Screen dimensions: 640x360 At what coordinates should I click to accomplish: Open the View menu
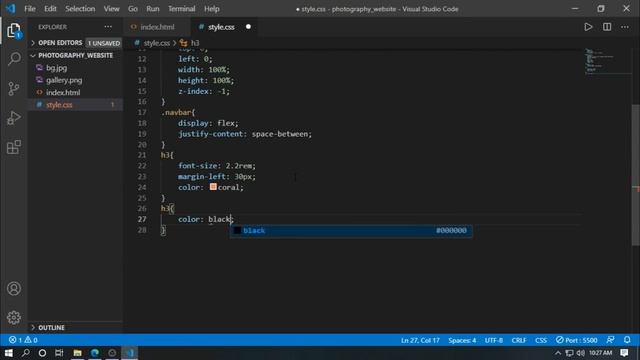[x=111, y=9]
